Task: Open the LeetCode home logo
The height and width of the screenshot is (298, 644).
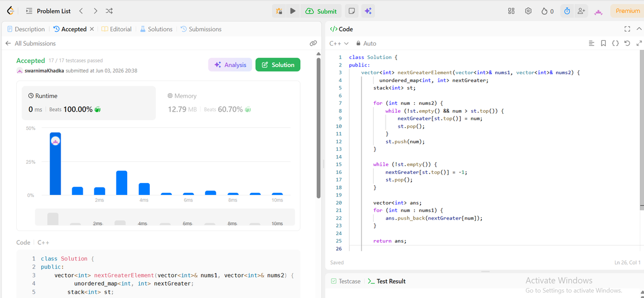Action: [10, 11]
